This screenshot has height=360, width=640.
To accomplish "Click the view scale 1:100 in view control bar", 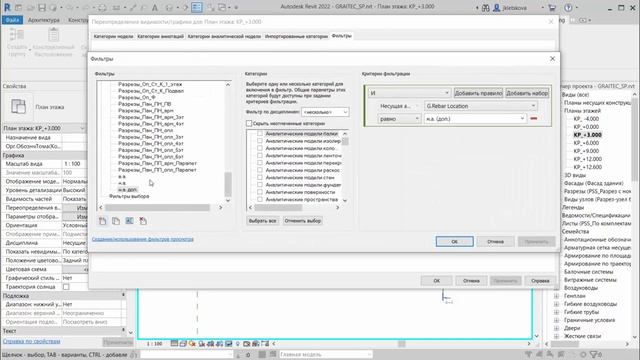I will 154,344.
